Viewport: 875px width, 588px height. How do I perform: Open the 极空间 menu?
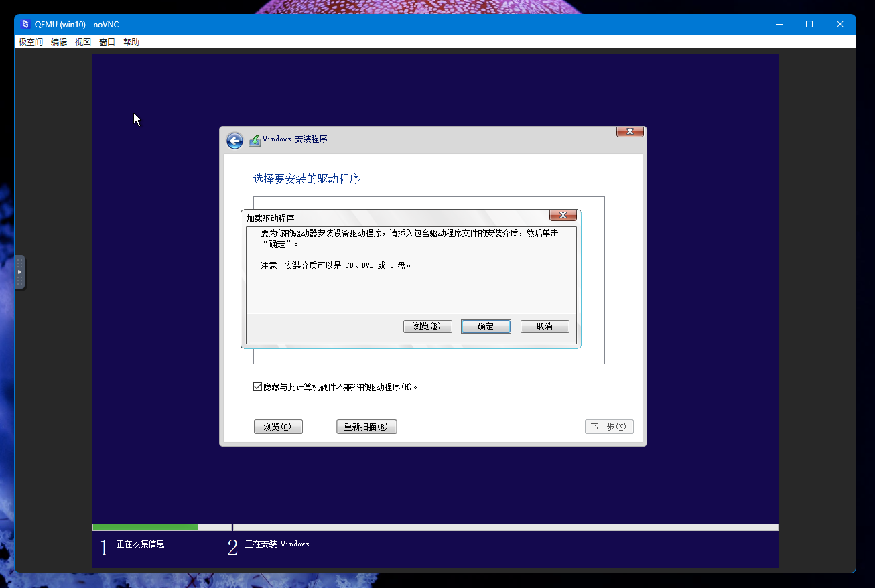(30, 42)
